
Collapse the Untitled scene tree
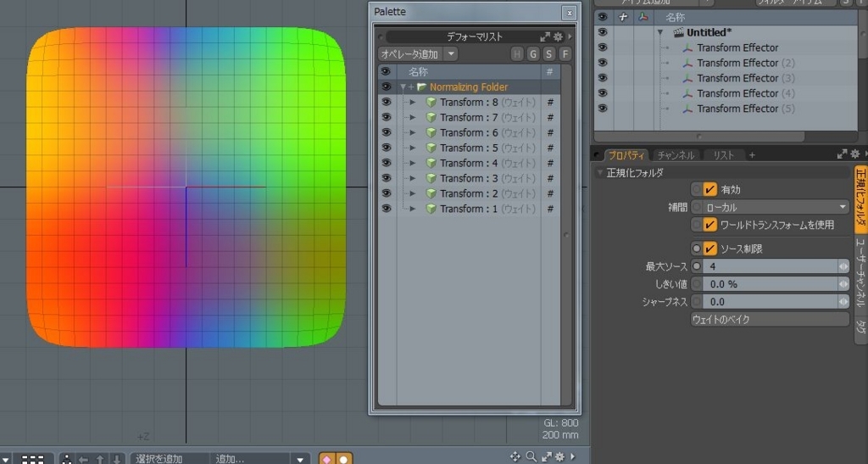tap(659, 33)
